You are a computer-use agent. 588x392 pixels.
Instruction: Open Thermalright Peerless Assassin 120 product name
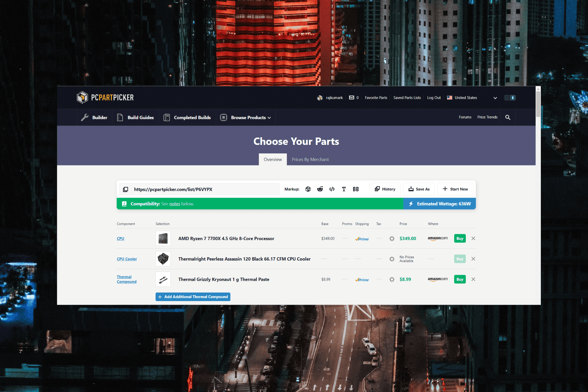point(244,259)
